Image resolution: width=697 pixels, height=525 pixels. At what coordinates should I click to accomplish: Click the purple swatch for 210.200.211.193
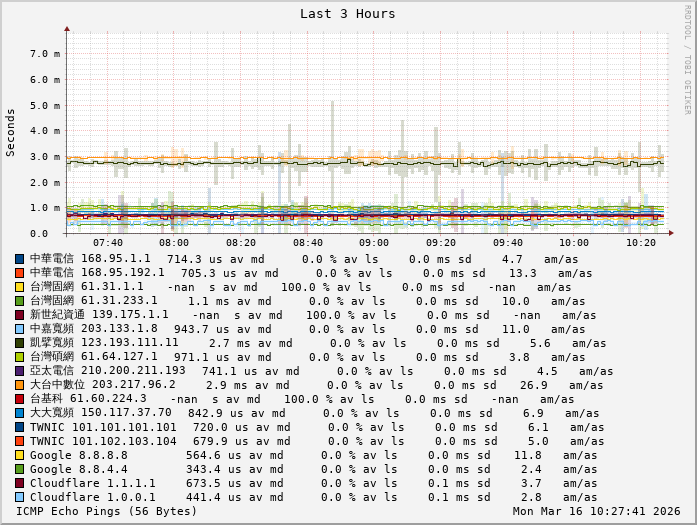point(19,371)
